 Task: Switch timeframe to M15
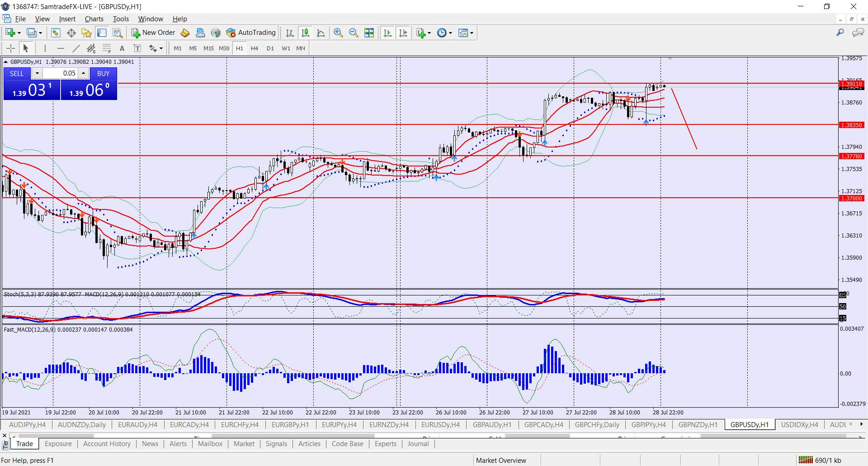(x=208, y=48)
